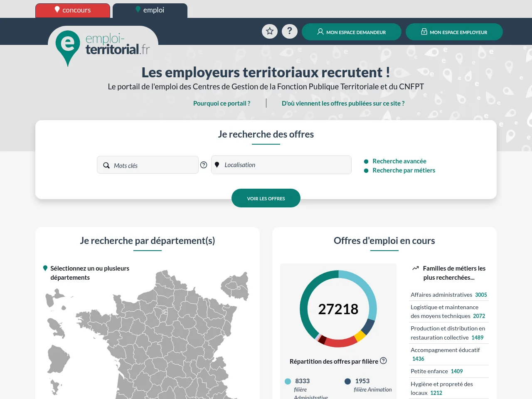Screen dimensions: 532x399
Task: Click the donut chart total 27218
Action: pos(338,309)
